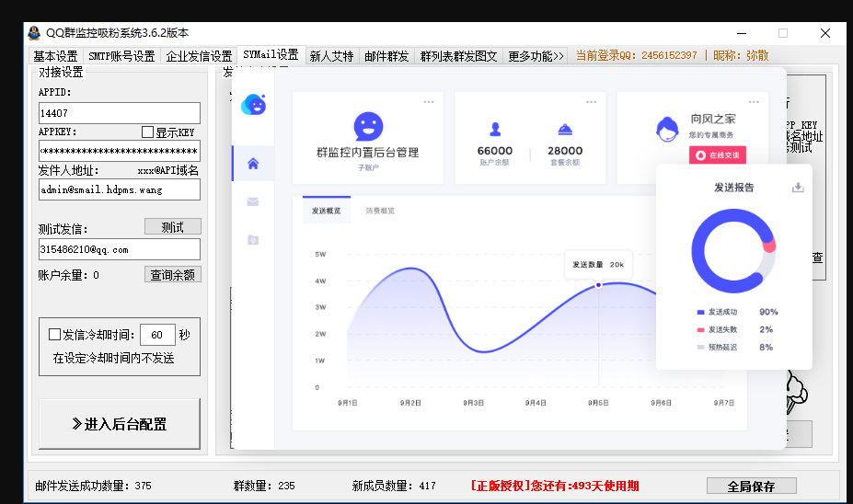Click the smiley avatar above 群监控内置后台管理

(368, 127)
